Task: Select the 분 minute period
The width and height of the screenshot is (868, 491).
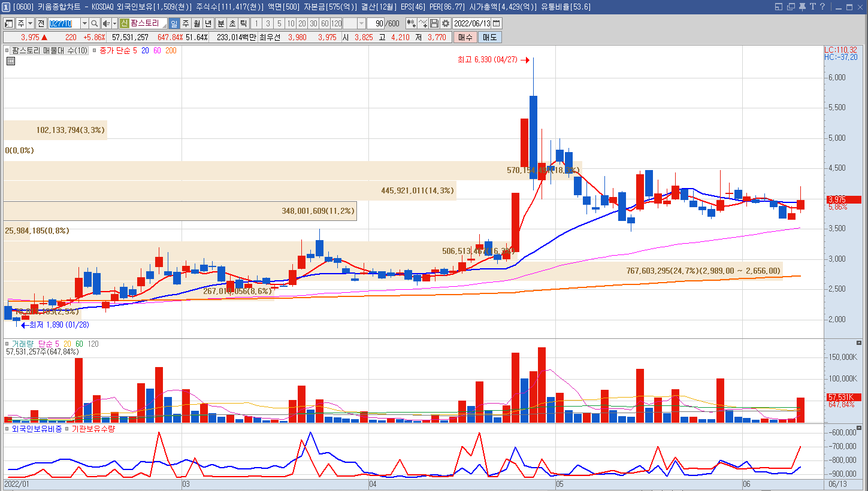Action: coord(220,23)
